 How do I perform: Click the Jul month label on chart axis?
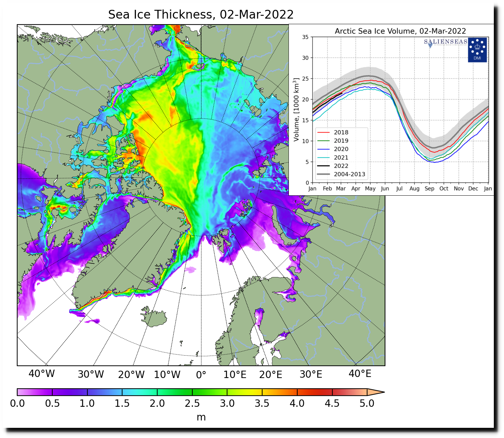[x=399, y=188]
